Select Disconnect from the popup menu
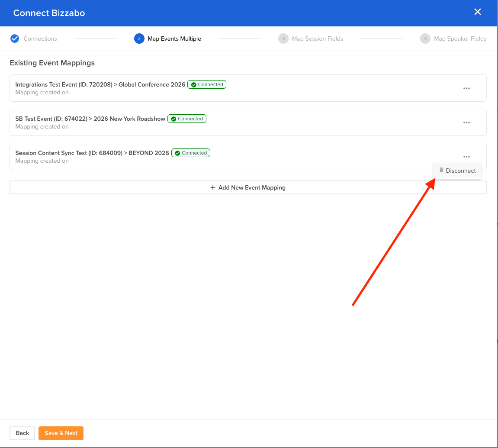498x448 pixels. pyautogui.click(x=460, y=171)
